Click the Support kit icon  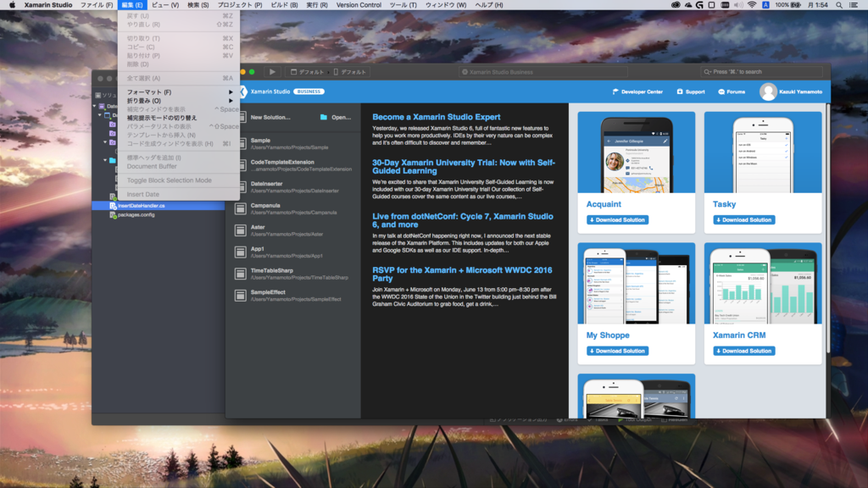point(680,91)
